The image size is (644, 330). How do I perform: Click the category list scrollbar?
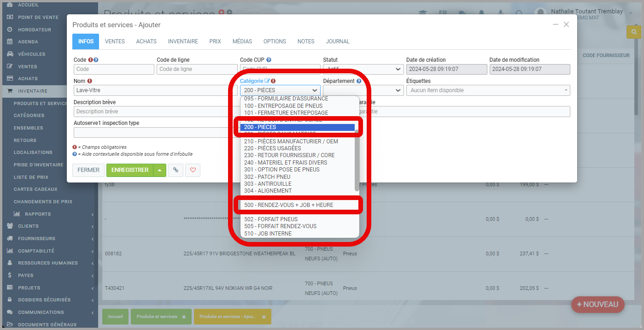pos(357,161)
